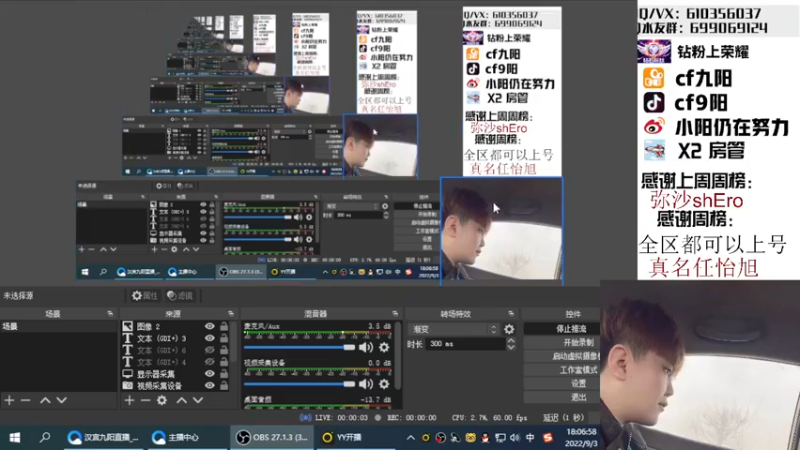Decrease 时长 duration with down arrow
Viewport: 800px width, 450px height.
pos(511,347)
